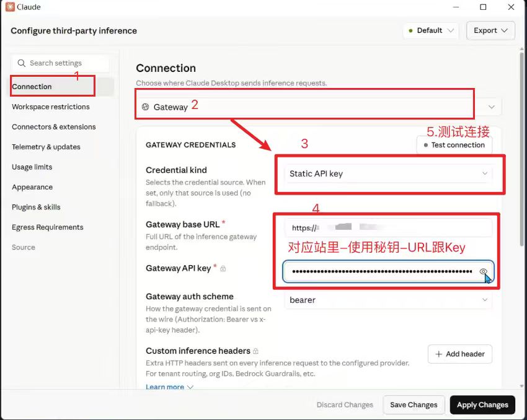
Task: Click the 'Custom inference headers' label
Action: 198,351
